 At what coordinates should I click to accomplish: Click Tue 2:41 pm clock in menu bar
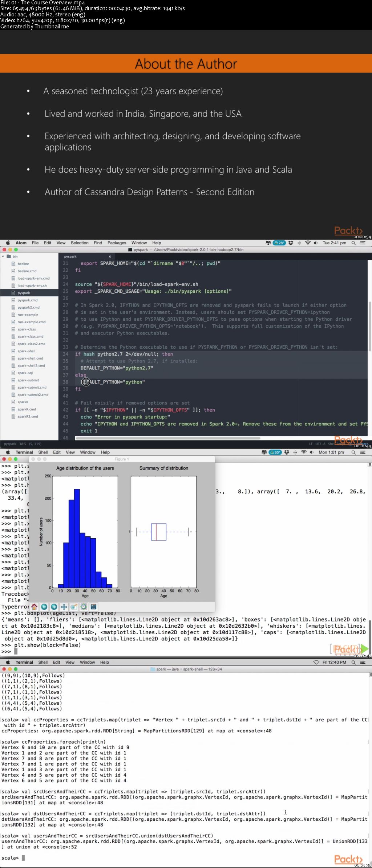tap(334, 243)
